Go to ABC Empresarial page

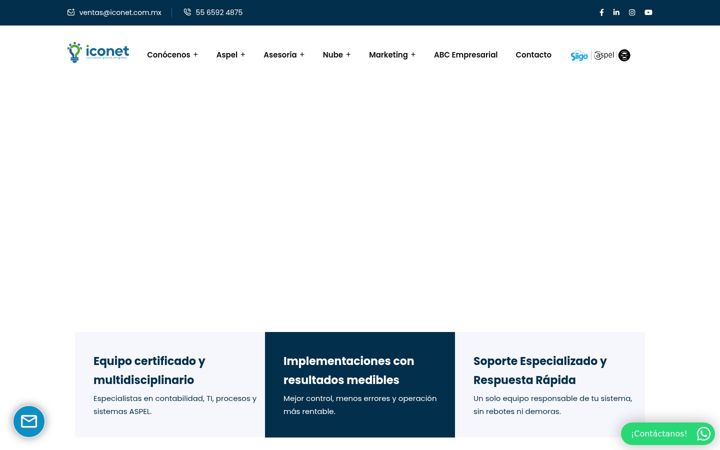pos(466,55)
